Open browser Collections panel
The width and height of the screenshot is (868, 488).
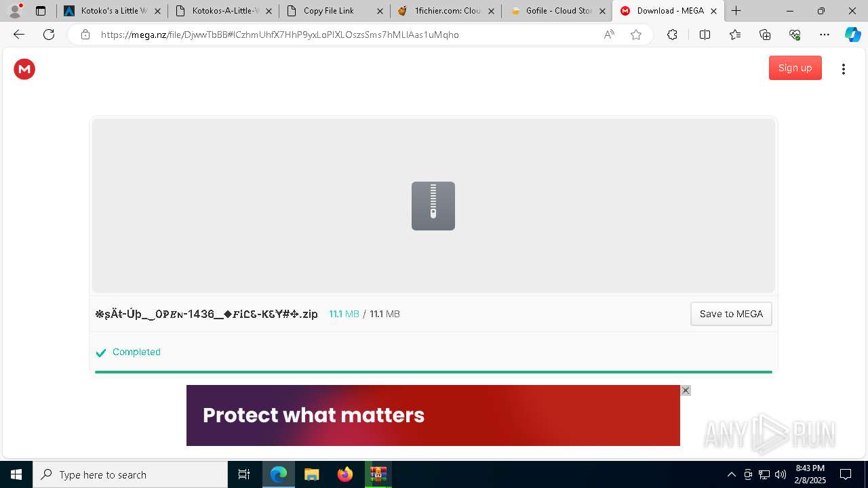tap(765, 35)
